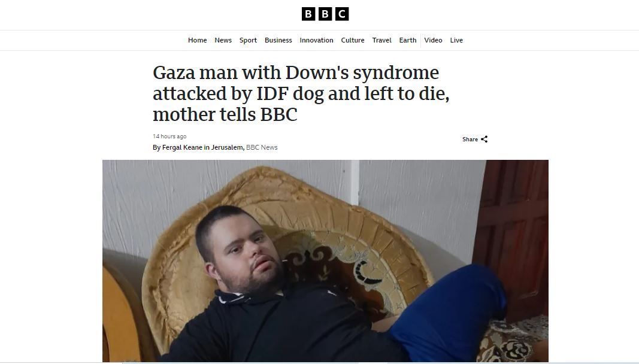Click the first B block of logo
The width and height of the screenshot is (639, 364).
(308, 14)
